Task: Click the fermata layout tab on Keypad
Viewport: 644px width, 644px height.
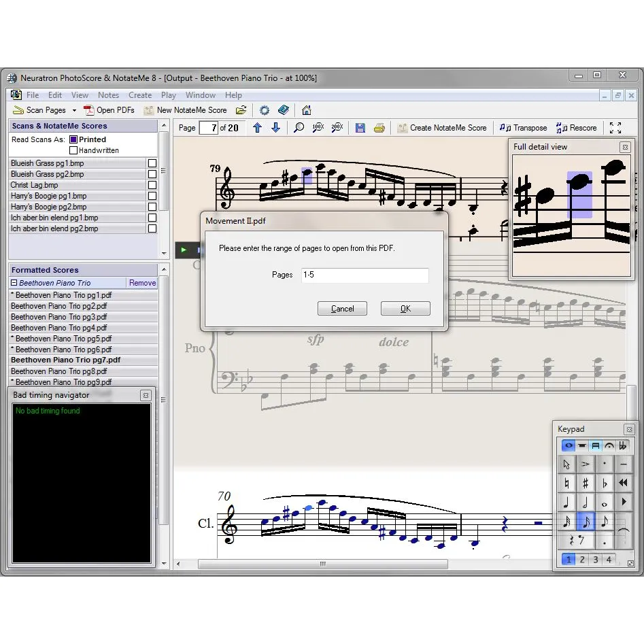Action: 609,445
